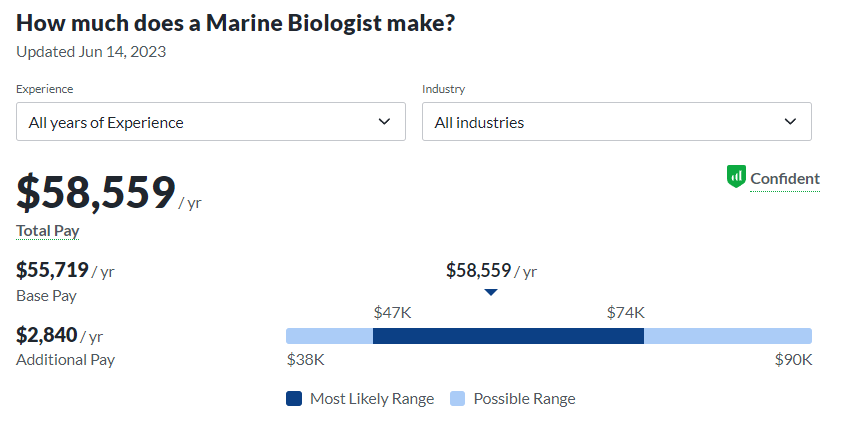The image size is (850, 423).
Task: Click the Most Likely Range legend swatch
Action: [294, 398]
